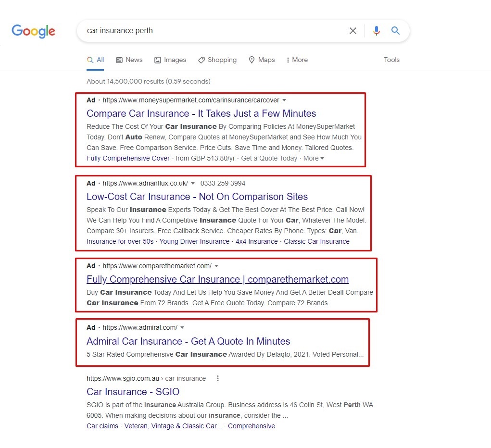Expand the More dropdown in moneysupermarket ad
The width and height of the screenshot is (491, 448).
tap(314, 158)
